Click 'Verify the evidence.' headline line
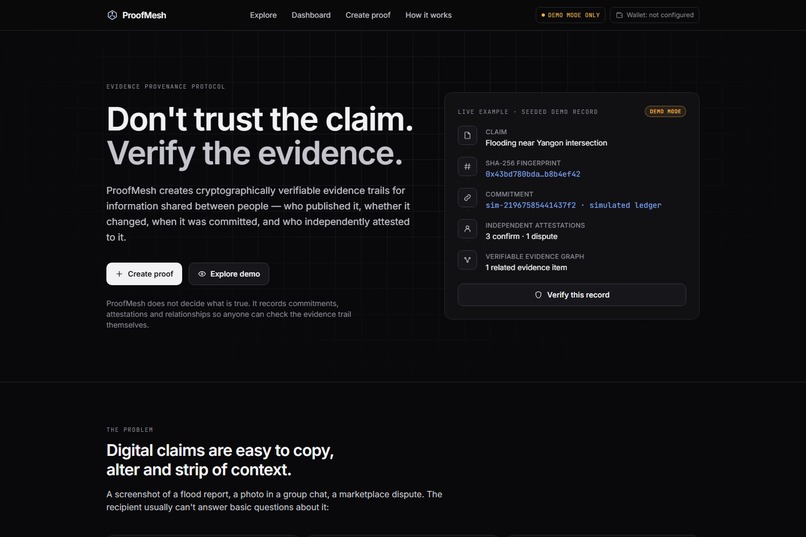806x537 pixels. coord(254,153)
